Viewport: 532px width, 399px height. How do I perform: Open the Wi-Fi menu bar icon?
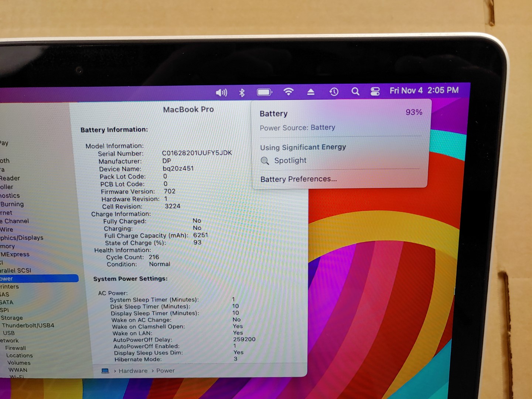(x=288, y=92)
